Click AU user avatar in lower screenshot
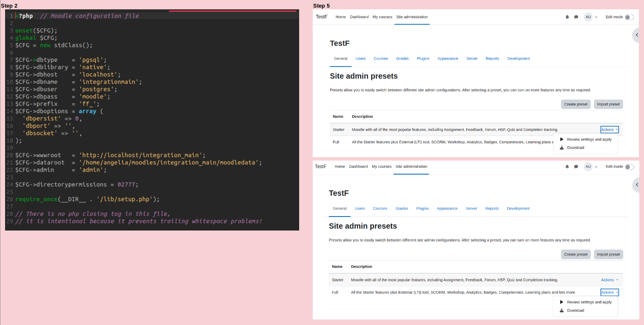This screenshot has height=325, width=644. point(588,167)
